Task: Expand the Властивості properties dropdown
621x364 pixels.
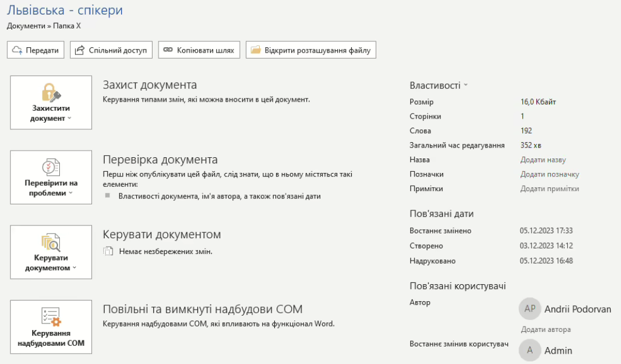Action: click(439, 86)
